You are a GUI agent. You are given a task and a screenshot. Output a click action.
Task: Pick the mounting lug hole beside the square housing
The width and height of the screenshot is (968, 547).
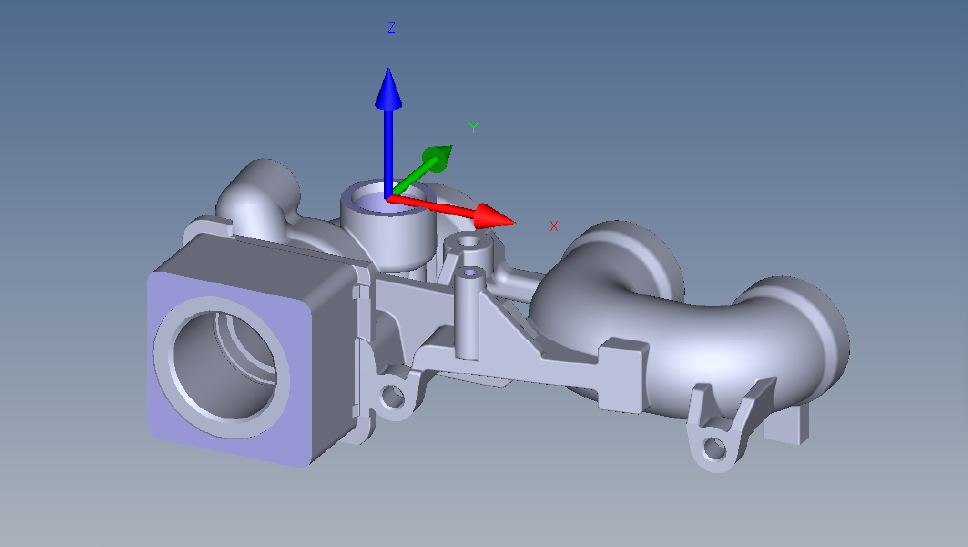[x=394, y=397]
